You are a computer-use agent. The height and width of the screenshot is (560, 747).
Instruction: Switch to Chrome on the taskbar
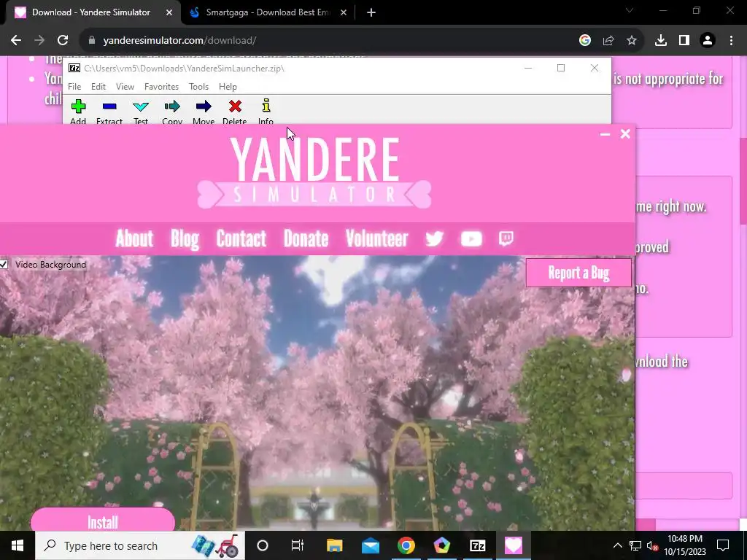pyautogui.click(x=406, y=545)
